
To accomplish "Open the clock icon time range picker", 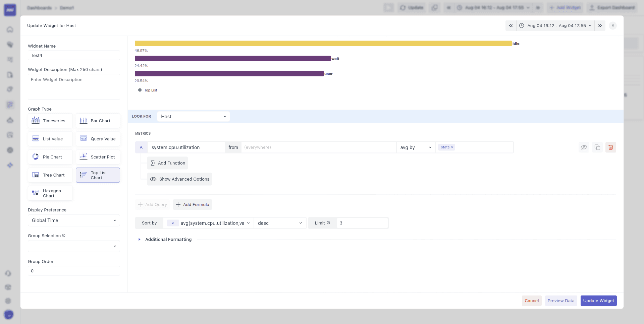I will [522, 25].
